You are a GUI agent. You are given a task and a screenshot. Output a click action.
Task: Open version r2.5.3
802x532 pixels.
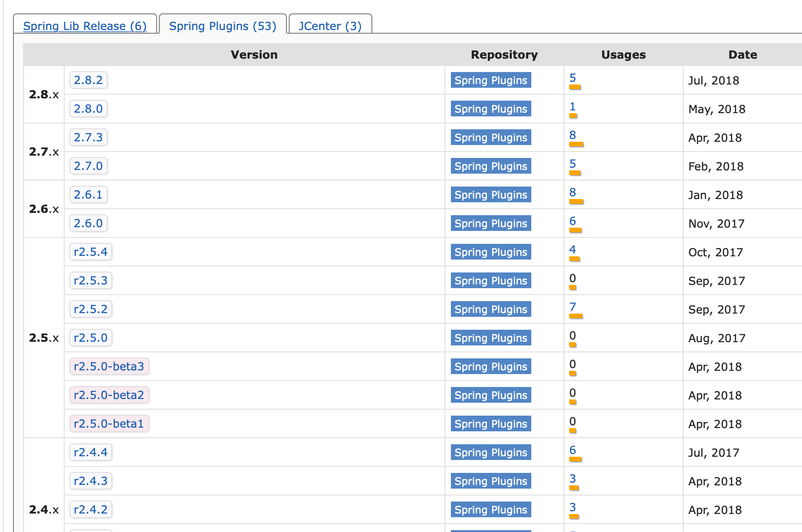pos(91,280)
